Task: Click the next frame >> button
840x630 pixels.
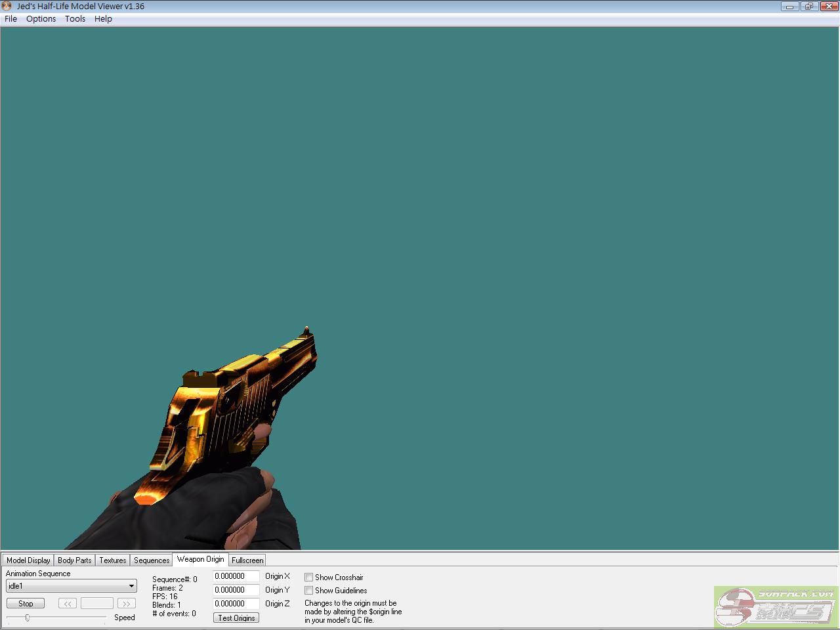Action: click(126, 603)
